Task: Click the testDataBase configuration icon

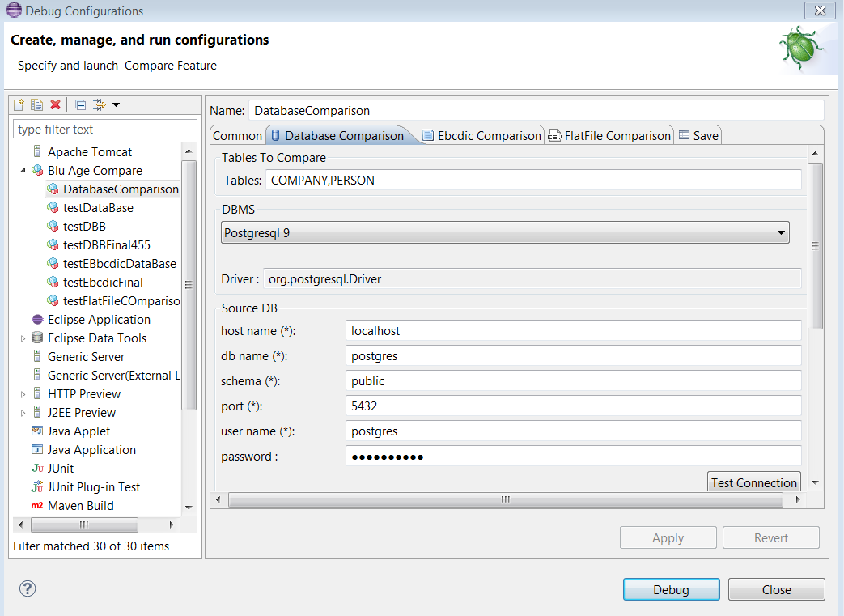Action: click(53, 208)
